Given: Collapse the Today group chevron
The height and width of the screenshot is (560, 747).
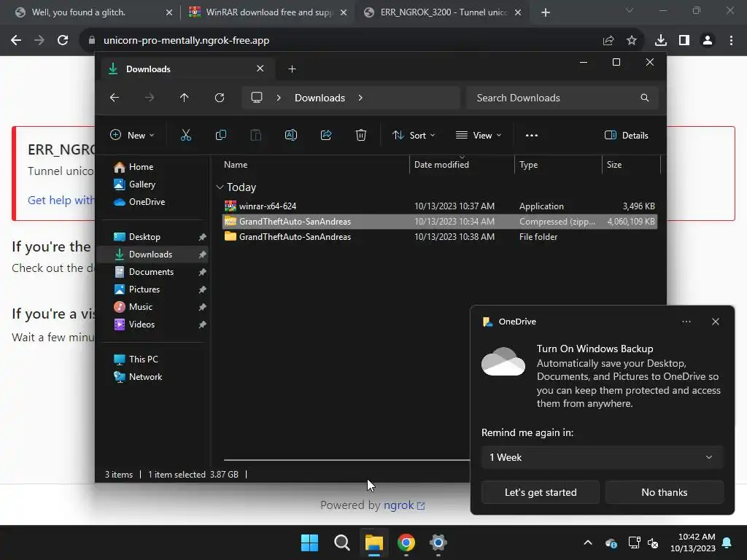Looking at the screenshot, I should pyautogui.click(x=220, y=187).
